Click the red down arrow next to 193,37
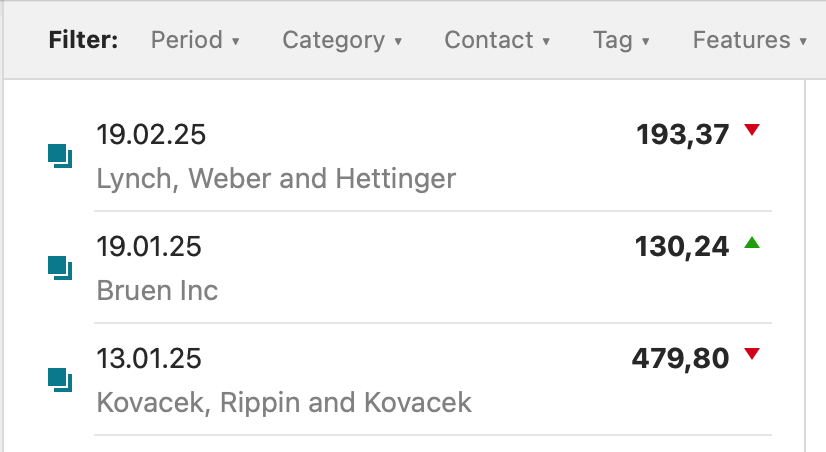The image size is (826, 452). pyautogui.click(x=753, y=131)
